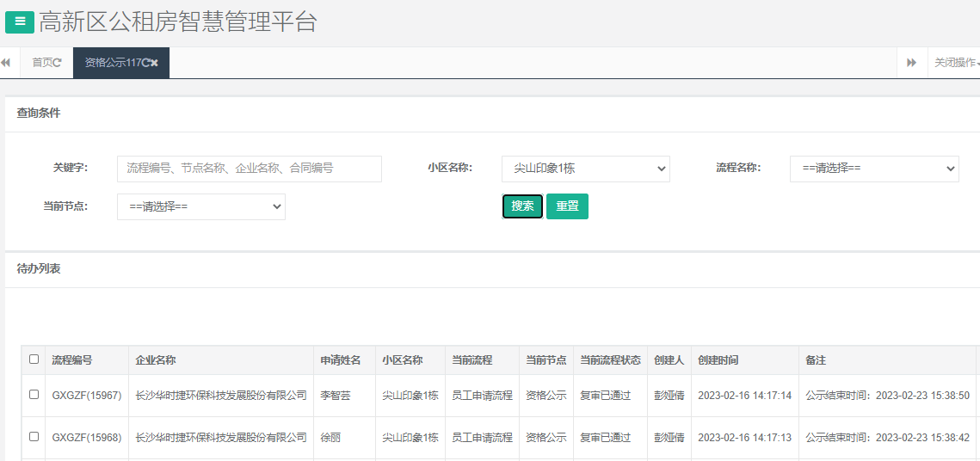980x461 pixels.
Task: Click the cell GXGZF(15967)
Action: point(87,396)
